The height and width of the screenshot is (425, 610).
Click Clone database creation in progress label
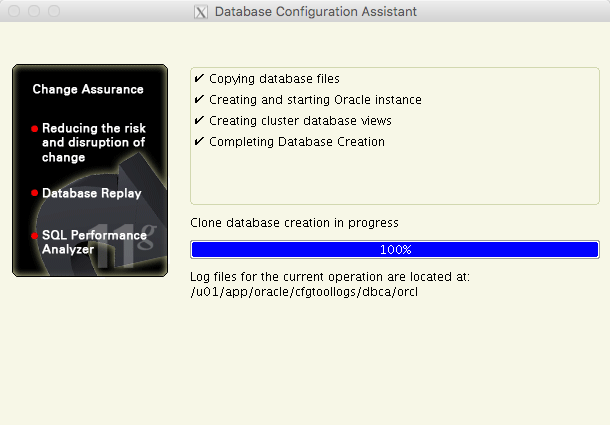click(294, 222)
